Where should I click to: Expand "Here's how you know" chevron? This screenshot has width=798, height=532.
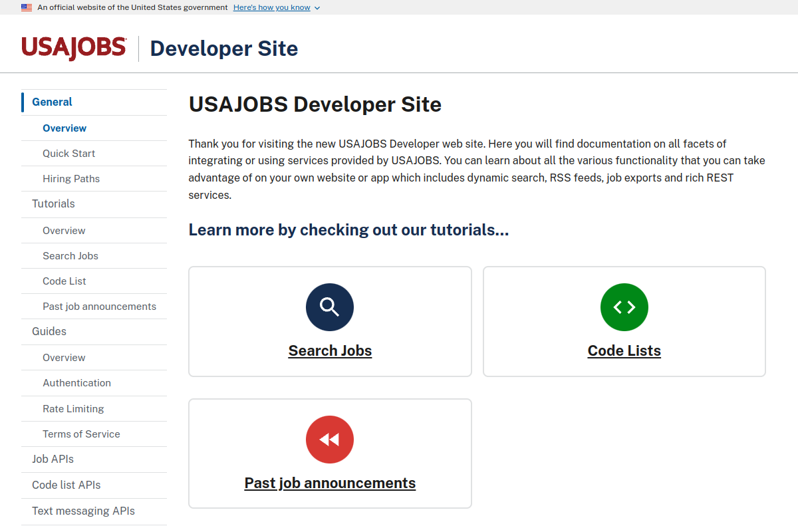317,8
